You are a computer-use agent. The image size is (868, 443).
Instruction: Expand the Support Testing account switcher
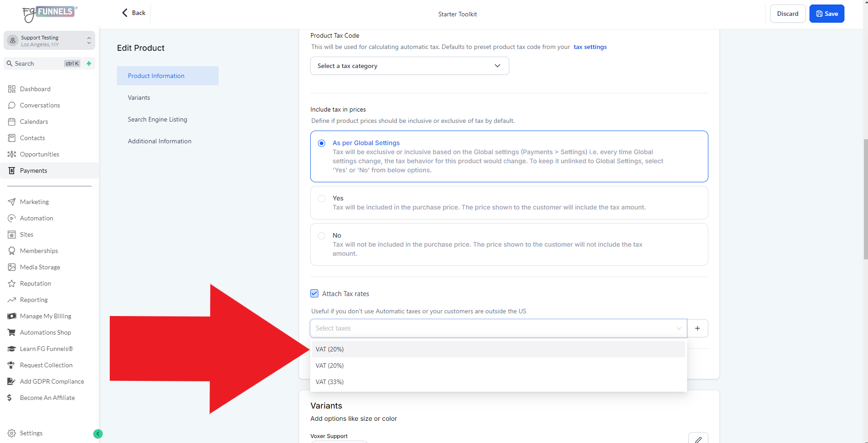pyautogui.click(x=49, y=41)
